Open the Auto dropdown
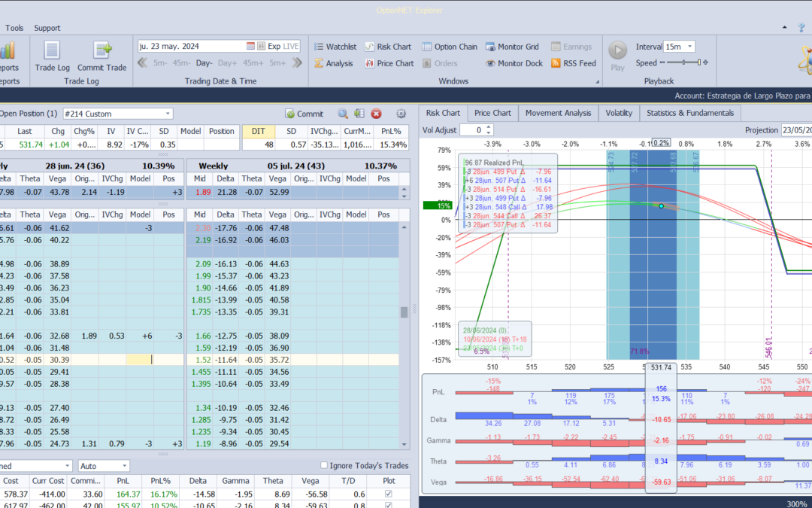 coord(124,466)
